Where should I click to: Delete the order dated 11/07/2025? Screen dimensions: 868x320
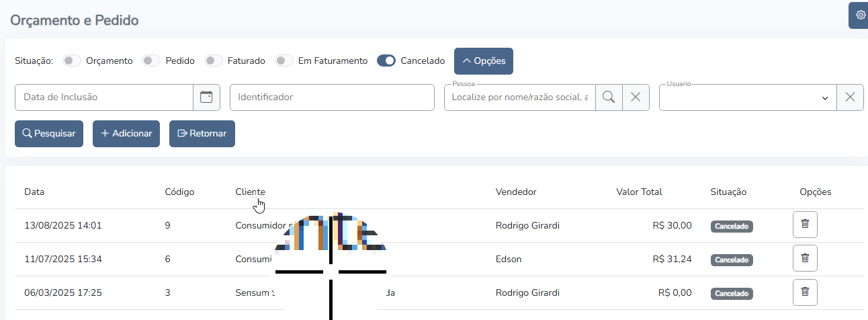click(805, 259)
